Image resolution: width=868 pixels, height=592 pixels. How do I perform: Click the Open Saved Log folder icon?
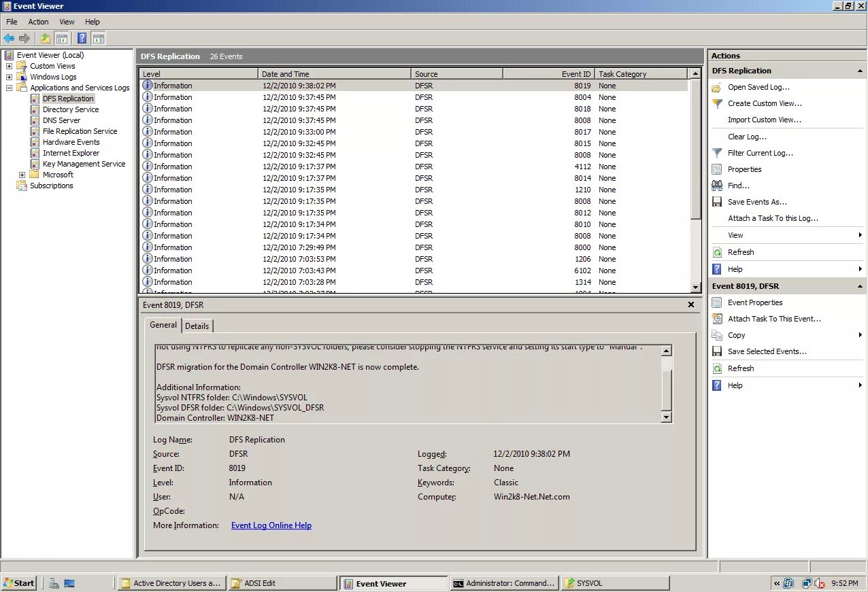[x=716, y=87]
